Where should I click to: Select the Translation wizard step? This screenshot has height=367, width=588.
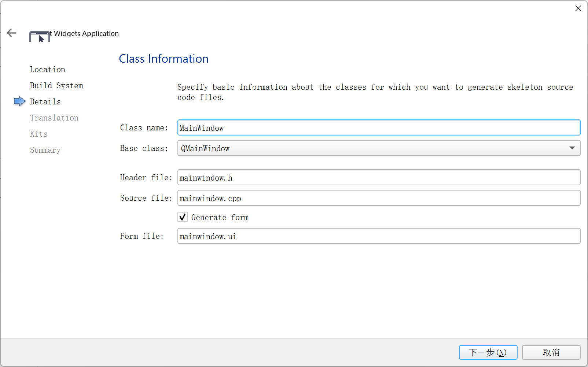click(54, 118)
